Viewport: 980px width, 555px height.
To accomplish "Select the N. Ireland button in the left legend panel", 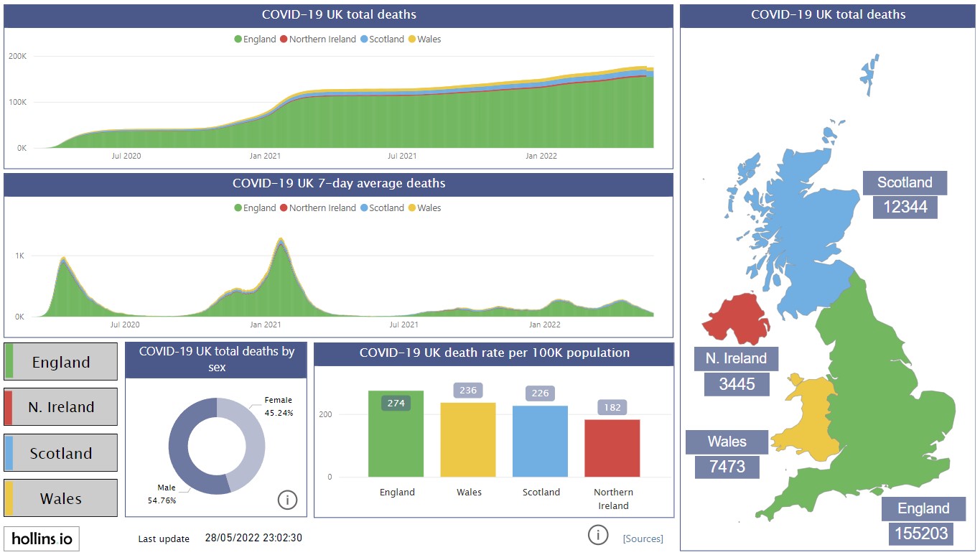I will coord(60,406).
